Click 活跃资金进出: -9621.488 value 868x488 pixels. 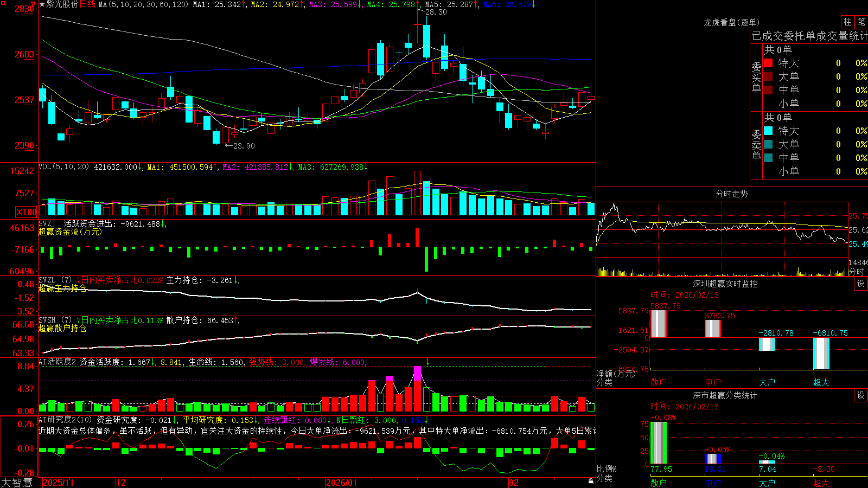tap(112, 223)
